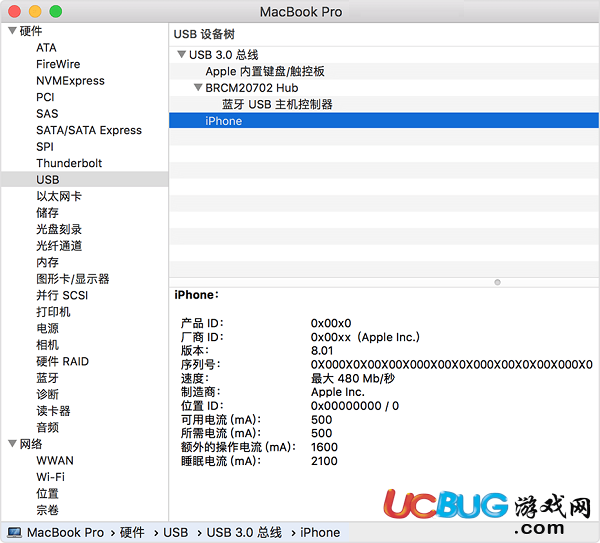
Task: Select 音频 in the sidebar
Action: 47,427
